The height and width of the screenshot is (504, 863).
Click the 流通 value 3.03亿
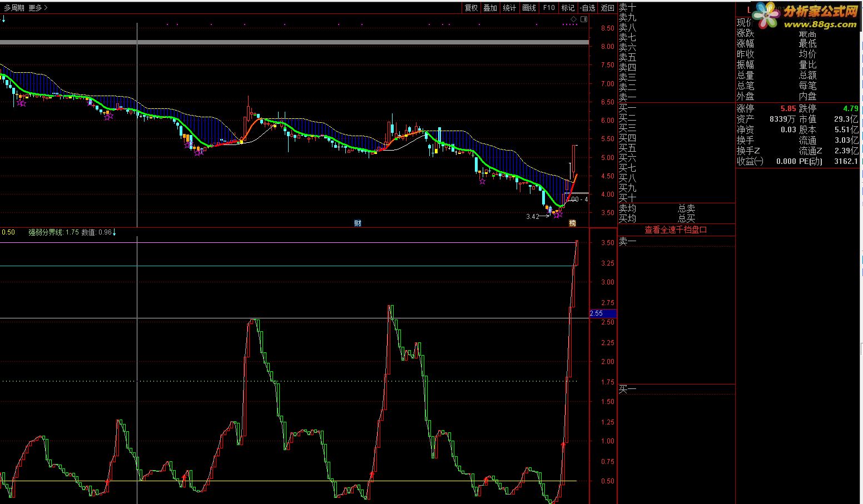click(x=846, y=141)
